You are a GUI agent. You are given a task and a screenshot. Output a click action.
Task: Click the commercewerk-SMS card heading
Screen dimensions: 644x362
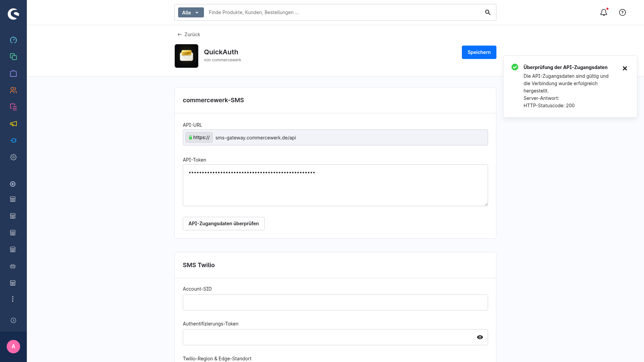click(x=213, y=100)
